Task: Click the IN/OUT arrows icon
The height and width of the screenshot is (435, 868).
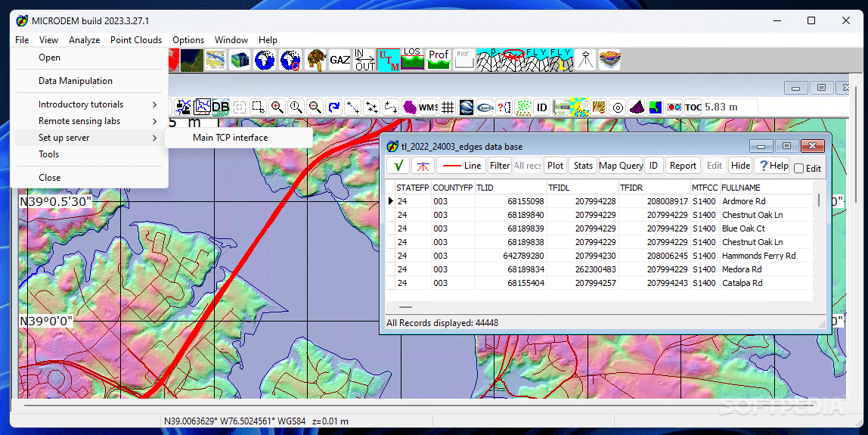Action: coord(364,60)
